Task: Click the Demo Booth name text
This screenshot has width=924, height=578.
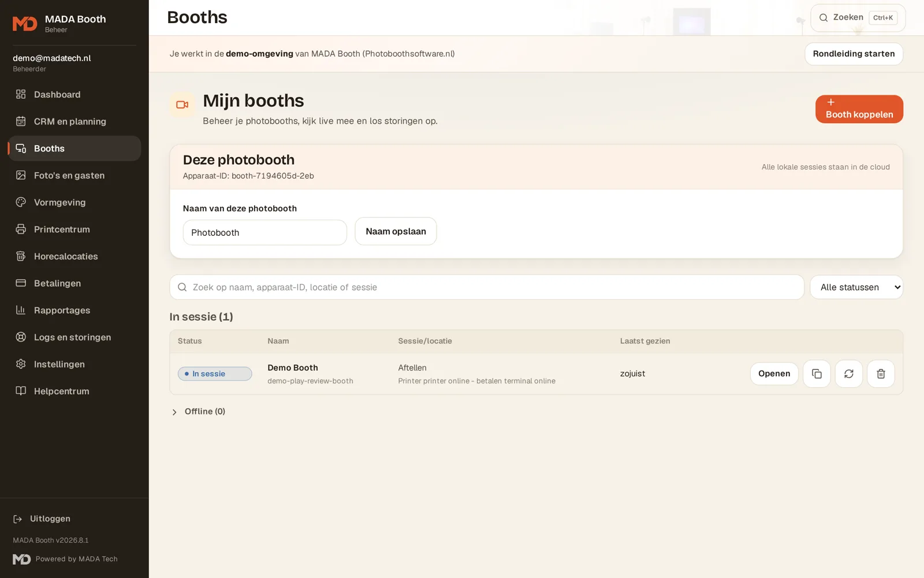Action: (x=293, y=368)
